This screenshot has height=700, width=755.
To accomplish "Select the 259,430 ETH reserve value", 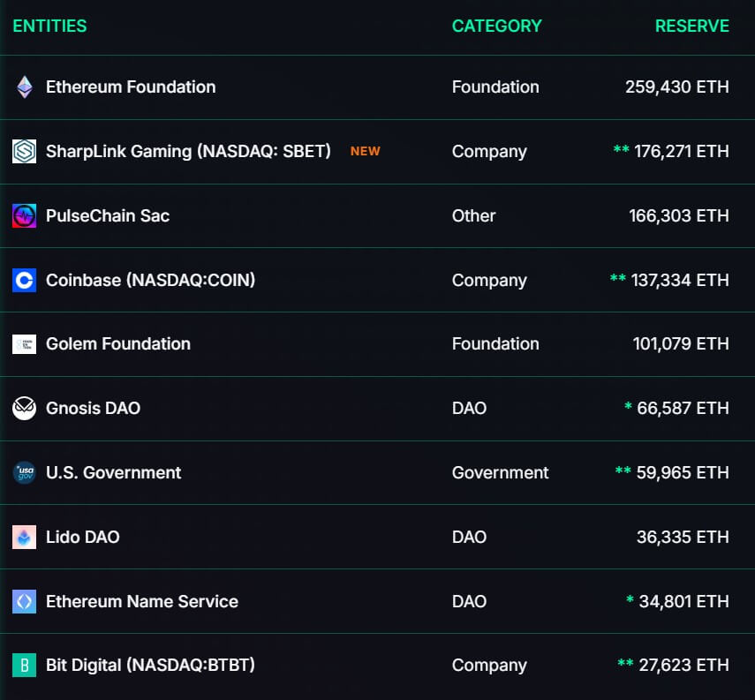I will tap(676, 87).
